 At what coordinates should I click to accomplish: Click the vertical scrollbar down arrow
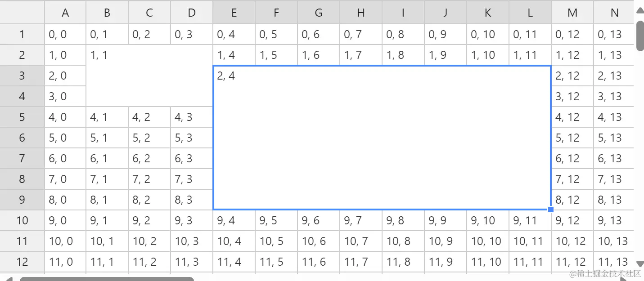[x=639, y=263]
